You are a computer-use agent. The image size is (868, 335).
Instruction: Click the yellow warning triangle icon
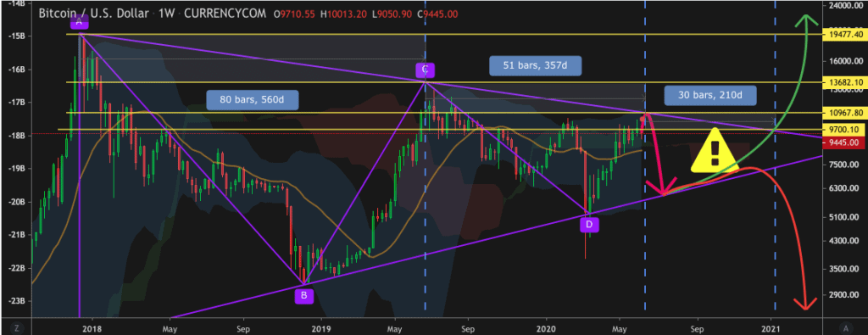pos(715,150)
